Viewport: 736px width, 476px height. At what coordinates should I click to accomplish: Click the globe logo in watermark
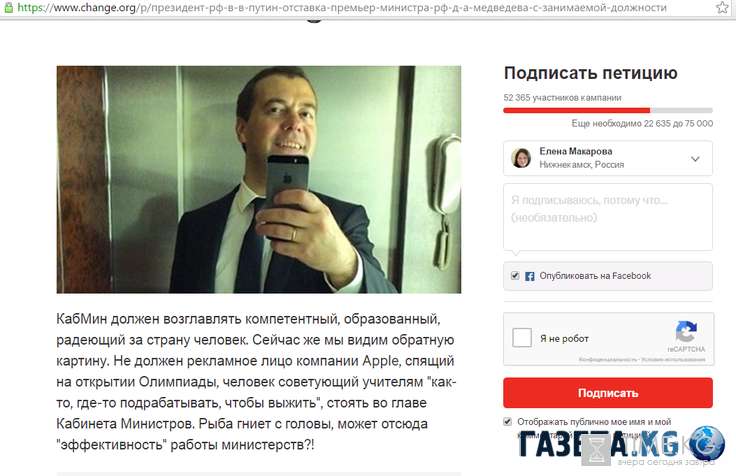(x=706, y=443)
